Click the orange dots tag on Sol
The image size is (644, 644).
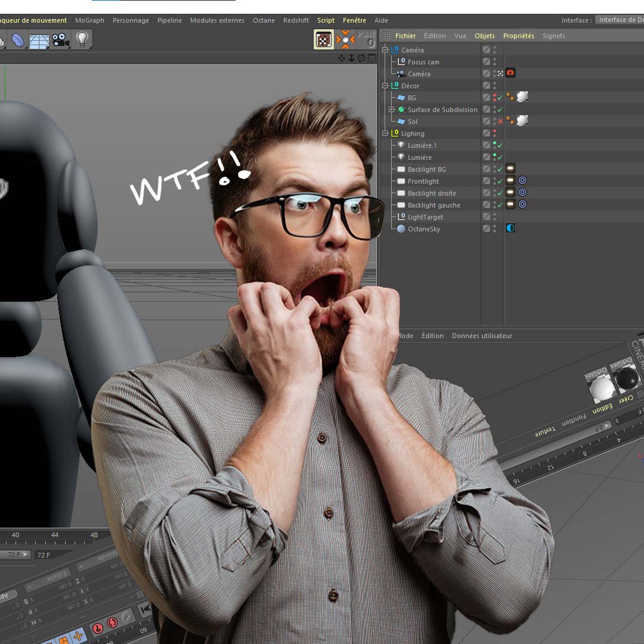pos(510,120)
